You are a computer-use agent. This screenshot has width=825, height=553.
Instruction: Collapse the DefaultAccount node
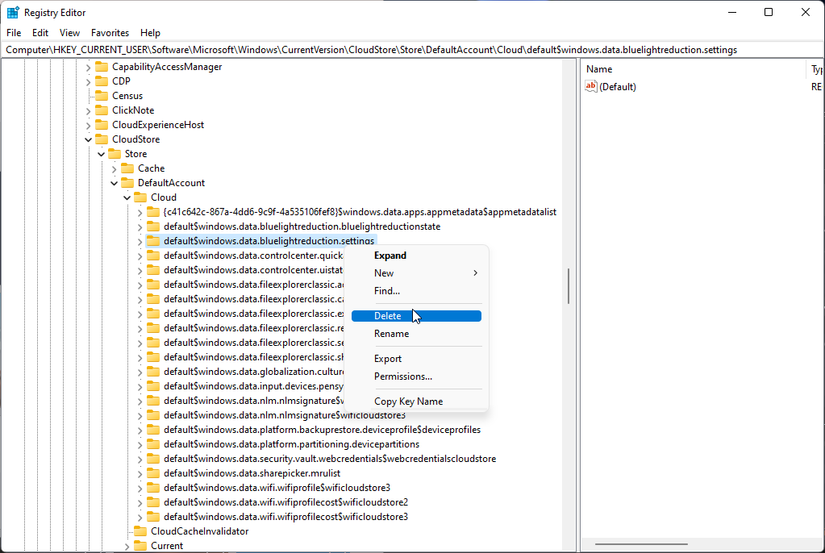114,183
